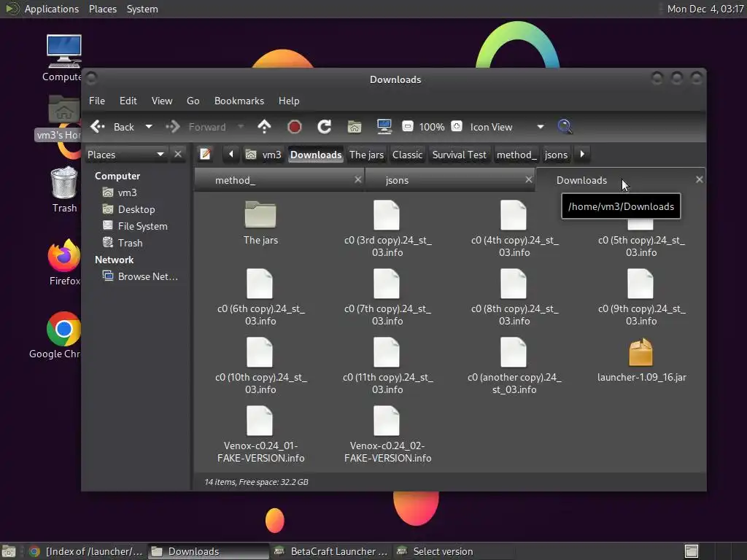This screenshot has width=747, height=560.
Task: Select c0 (7th copy).24_st_03.info file
Action: coord(387,284)
